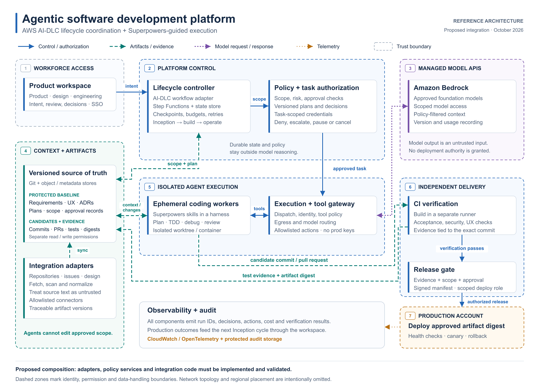Click the 'tools' arrow label
Screen dimensions: 542x392
pyautogui.click(x=259, y=209)
